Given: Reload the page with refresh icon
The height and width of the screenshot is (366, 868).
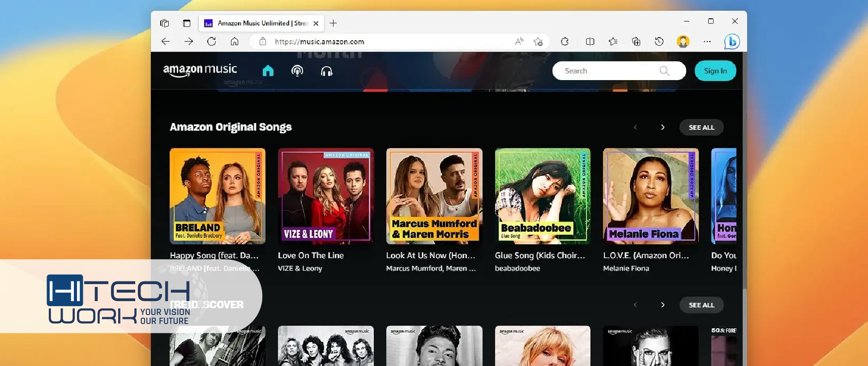Looking at the screenshot, I should pos(212,42).
